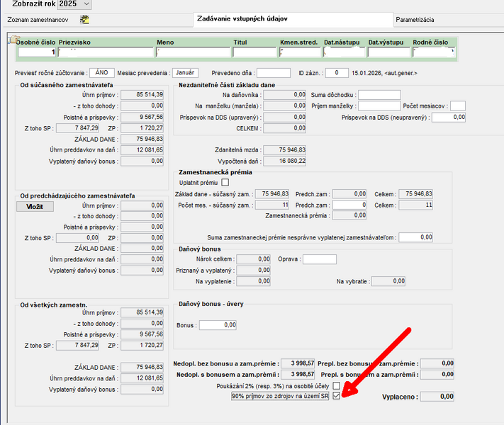This screenshot has height=425, width=504.
Task: Open the Zobrazit rok 2025 year dropdown
Action: coord(74,4)
